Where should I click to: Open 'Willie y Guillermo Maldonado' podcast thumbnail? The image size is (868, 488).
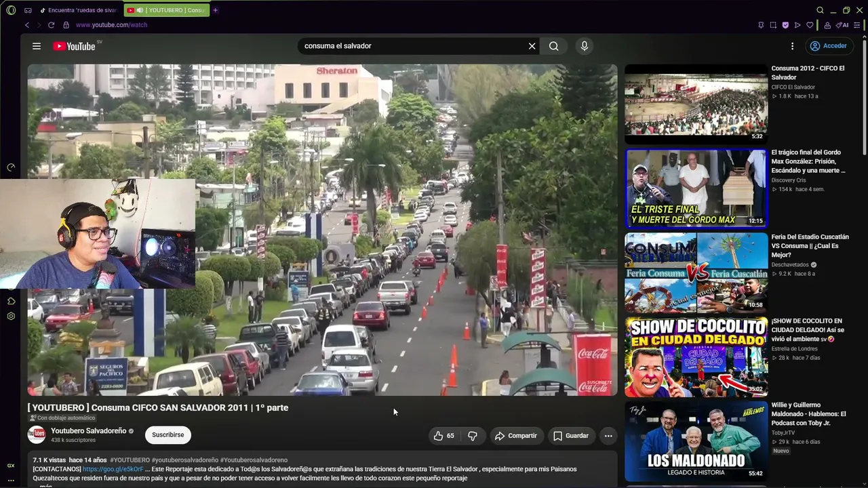tap(696, 440)
